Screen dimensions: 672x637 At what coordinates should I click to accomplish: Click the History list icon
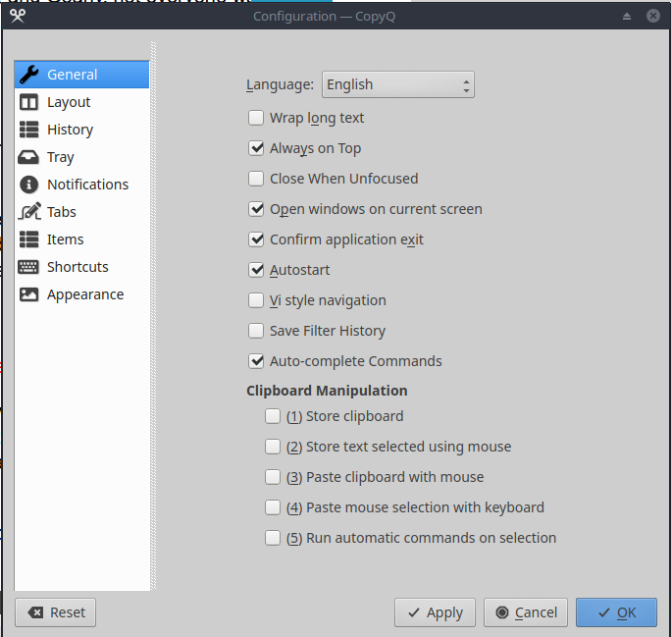pos(29,130)
